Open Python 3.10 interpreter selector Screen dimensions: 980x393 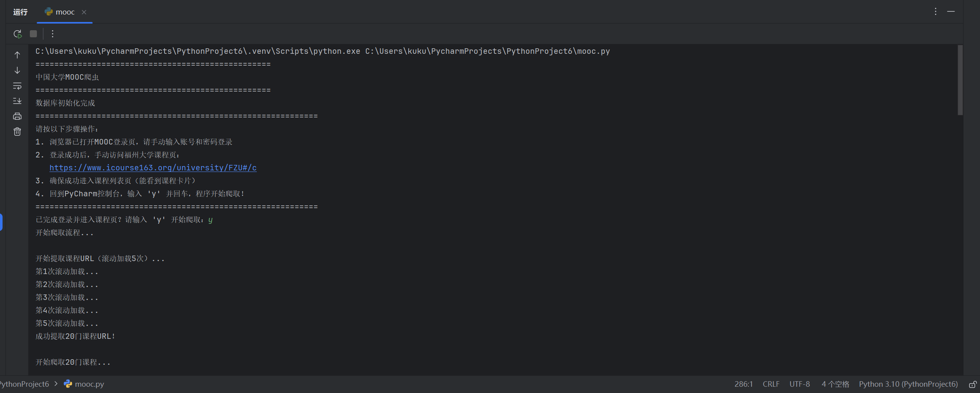pyautogui.click(x=908, y=384)
